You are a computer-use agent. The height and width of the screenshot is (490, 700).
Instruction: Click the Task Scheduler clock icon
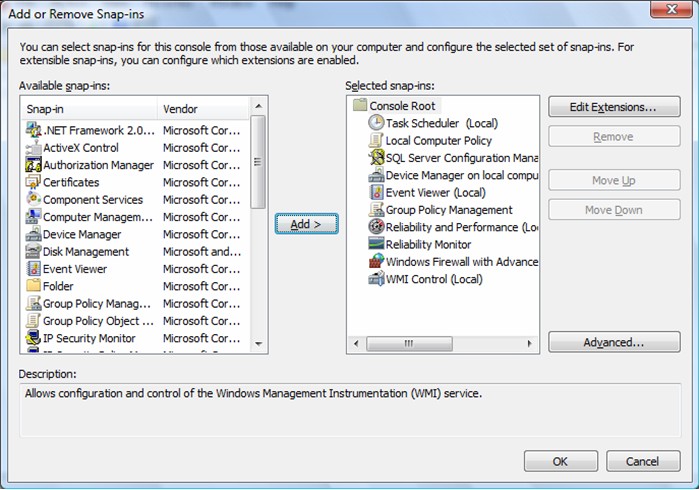[x=376, y=123]
